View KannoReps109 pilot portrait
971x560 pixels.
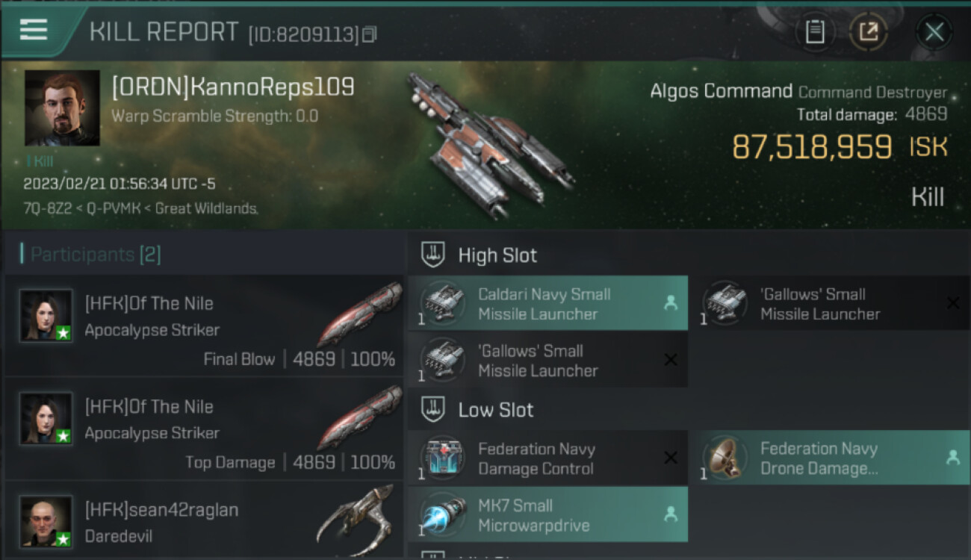click(x=63, y=108)
